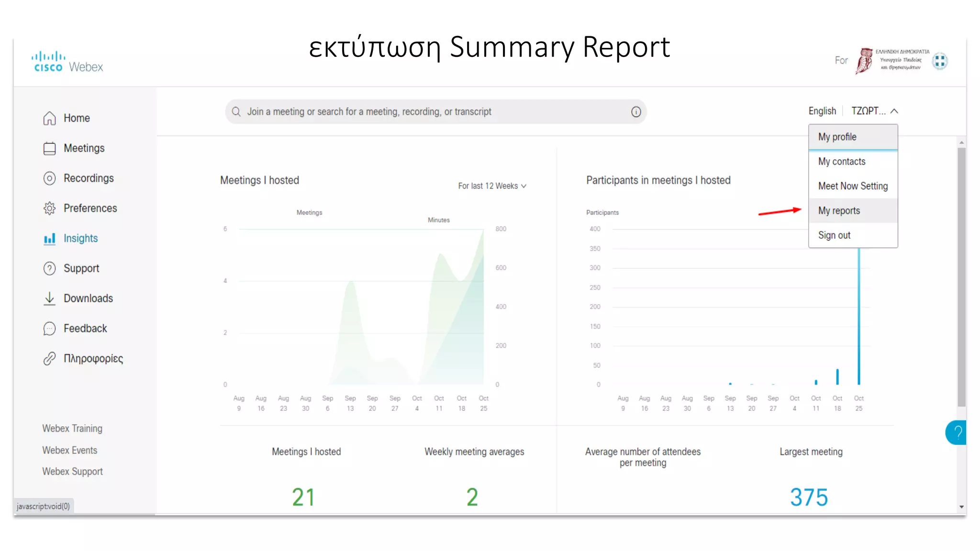Click the scrollbar down arrow
Screen dimensions: 980x551
(x=961, y=507)
